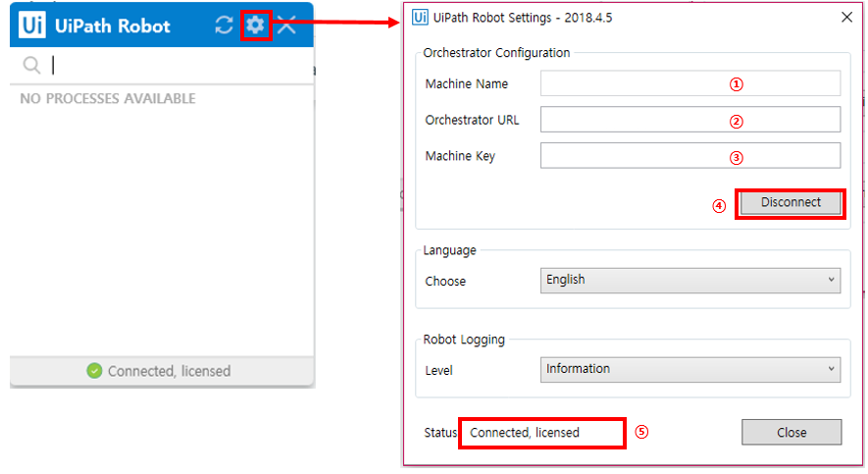The width and height of the screenshot is (868, 474).
Task: Click the 'Machine Name' label
Action: click(x=467, y=84)
